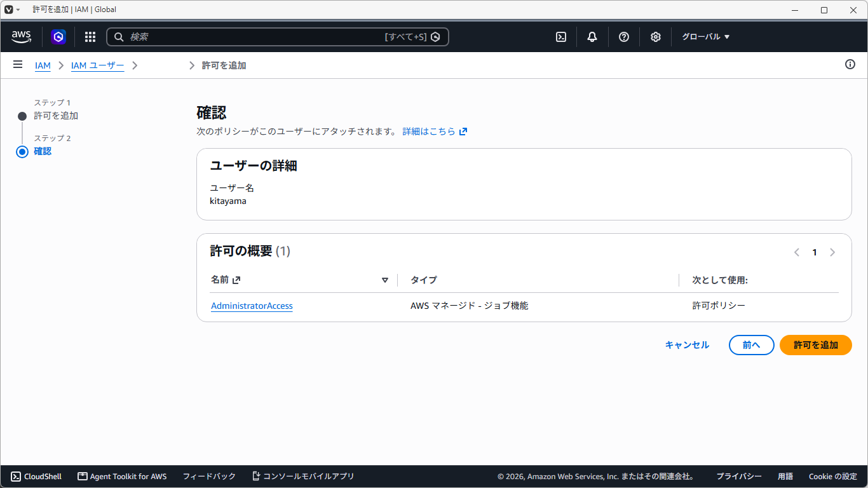
Task: Go to IAM ユーザー breadcrumb link
Action: coord(98,65)
